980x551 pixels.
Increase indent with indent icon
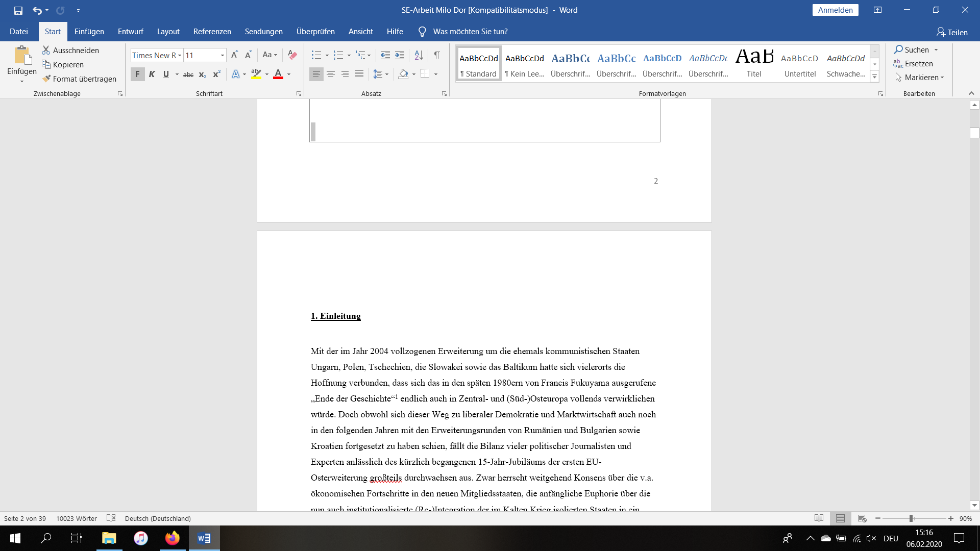click(400, 55)
